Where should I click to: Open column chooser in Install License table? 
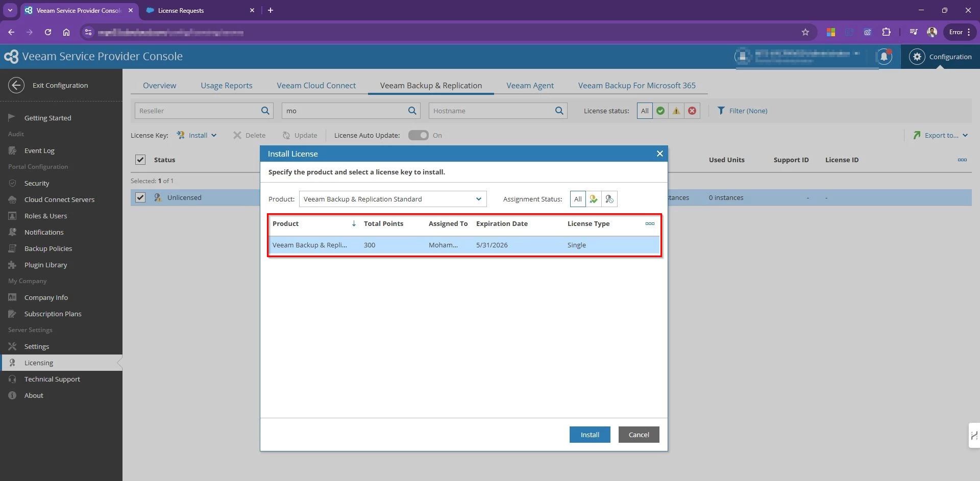pos(650,223)
